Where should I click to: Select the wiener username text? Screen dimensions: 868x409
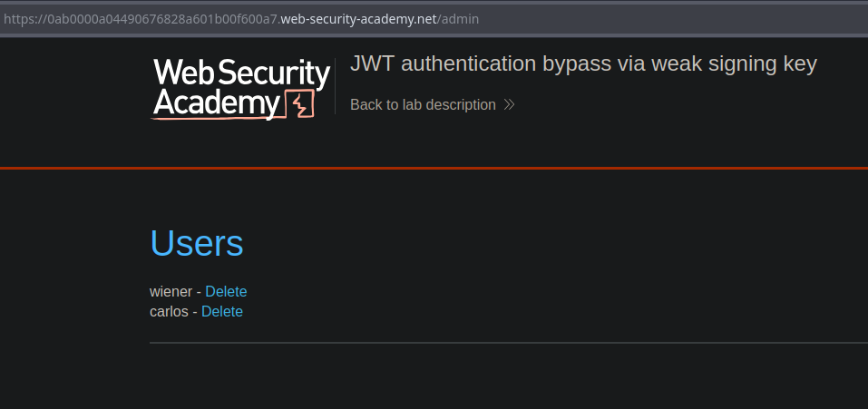click(x=171, y=291)
